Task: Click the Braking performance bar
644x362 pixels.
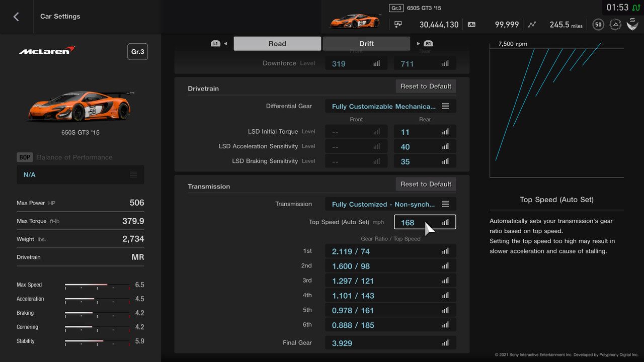Action: (97, 313)
